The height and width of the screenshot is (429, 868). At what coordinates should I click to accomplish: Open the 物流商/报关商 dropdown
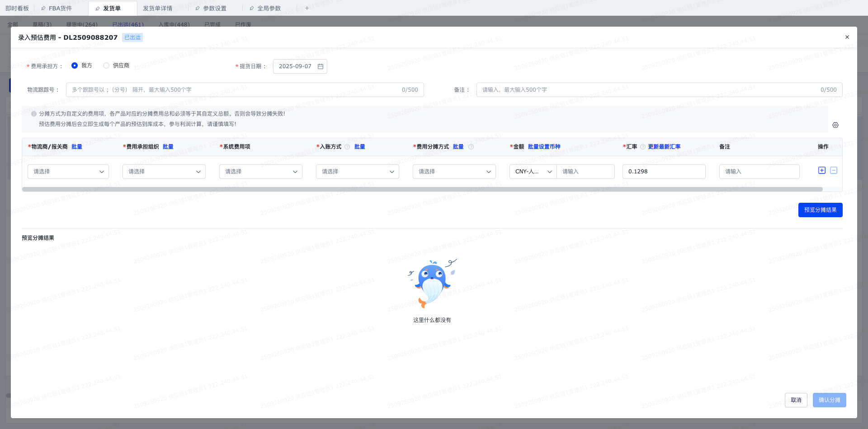tap(68, 172)
